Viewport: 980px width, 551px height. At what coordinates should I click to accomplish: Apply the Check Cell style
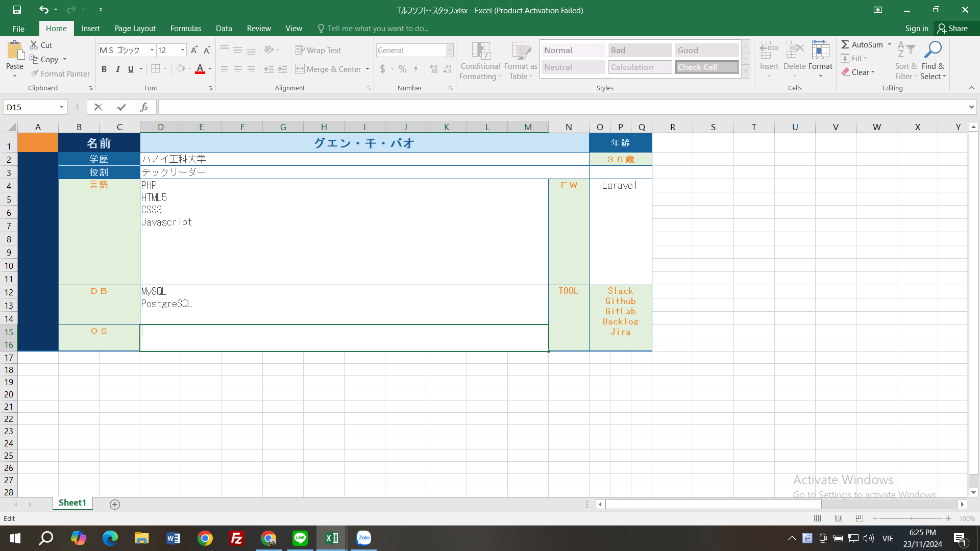[x=707, y=67]
